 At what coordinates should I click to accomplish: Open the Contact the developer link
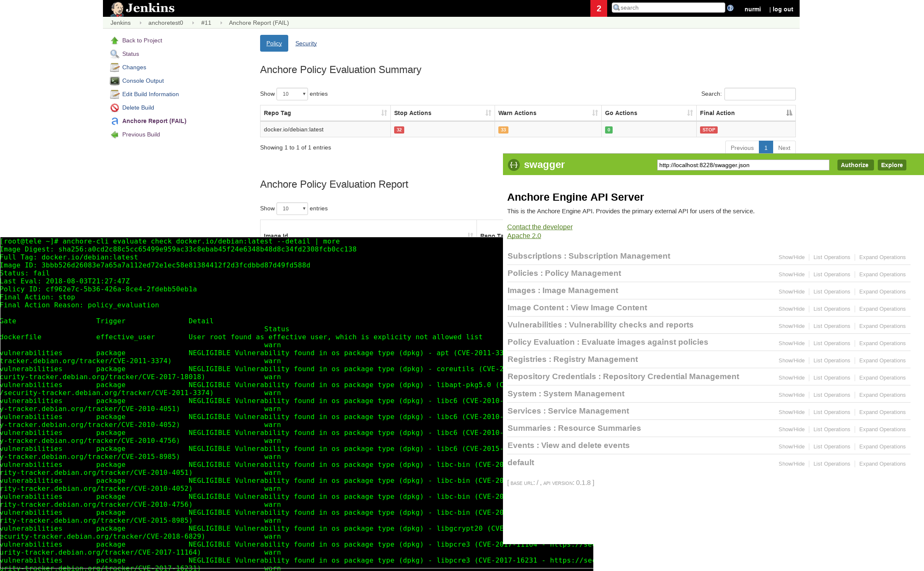540,227
